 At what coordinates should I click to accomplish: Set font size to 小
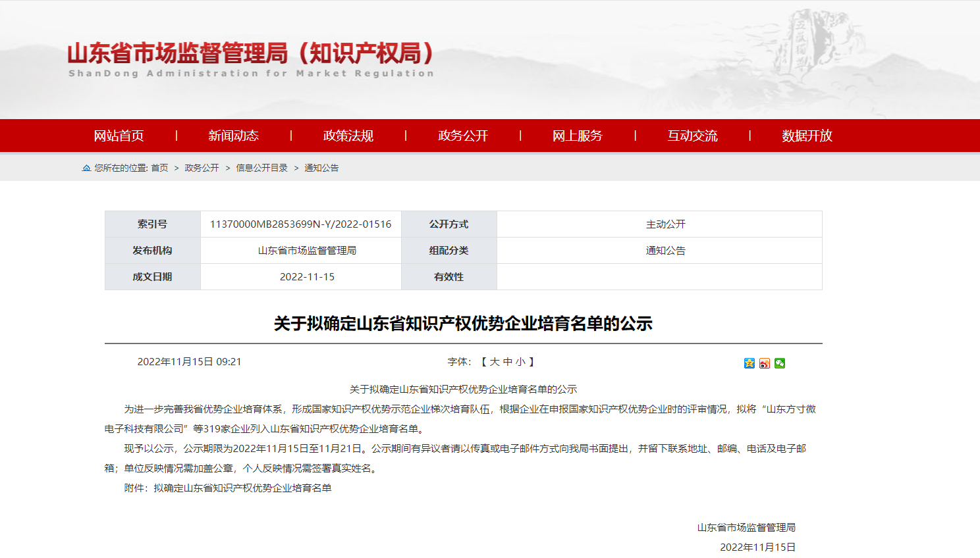[x=521, y=362]
